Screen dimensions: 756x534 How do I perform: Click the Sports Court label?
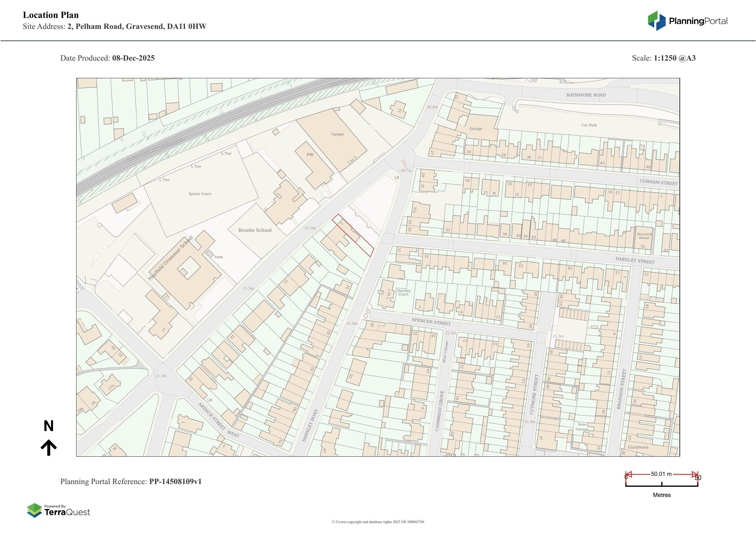pyautogui.click(x=200, y=194)
